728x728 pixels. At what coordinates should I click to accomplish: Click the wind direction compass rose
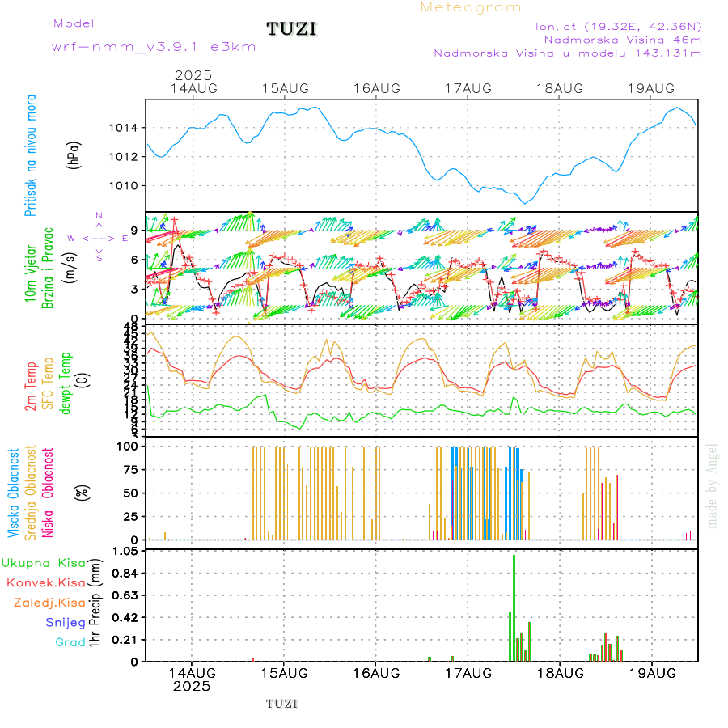(x=99, y=238)
